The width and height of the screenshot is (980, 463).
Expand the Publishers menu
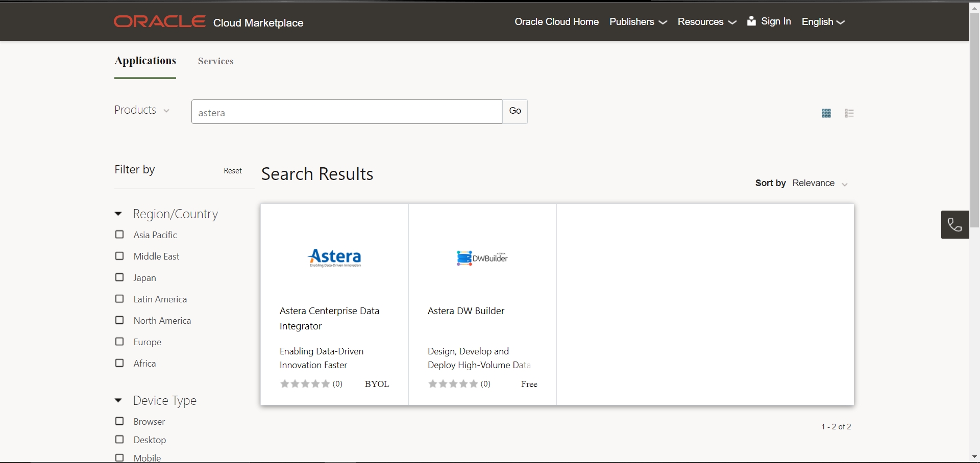(638, 22)
